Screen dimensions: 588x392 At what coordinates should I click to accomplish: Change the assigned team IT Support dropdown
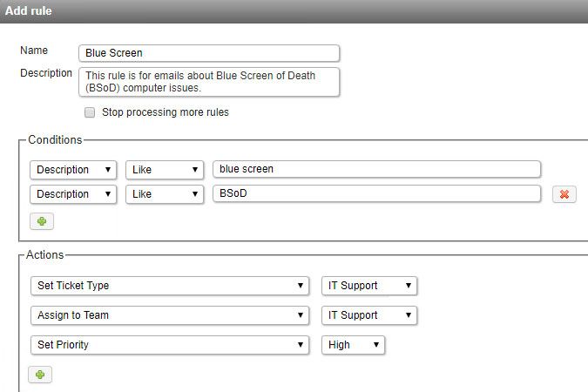[x=369, y=315]
